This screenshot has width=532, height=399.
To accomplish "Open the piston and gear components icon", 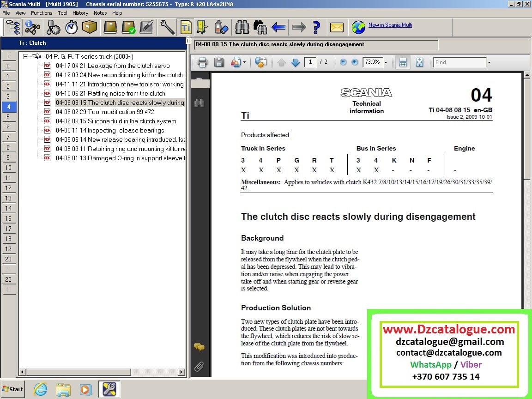I will pyautogui.click(x=53, y=27).
